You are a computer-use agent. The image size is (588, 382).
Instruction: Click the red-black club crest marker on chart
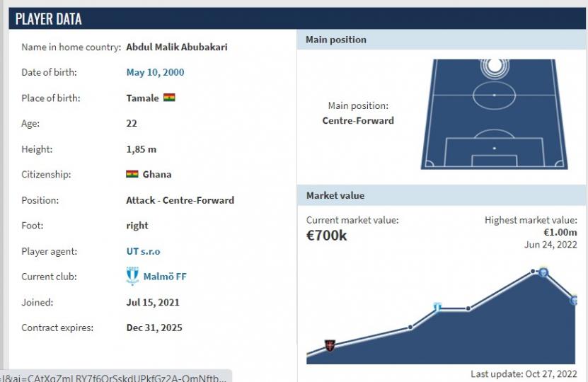[x=330, y=345]
